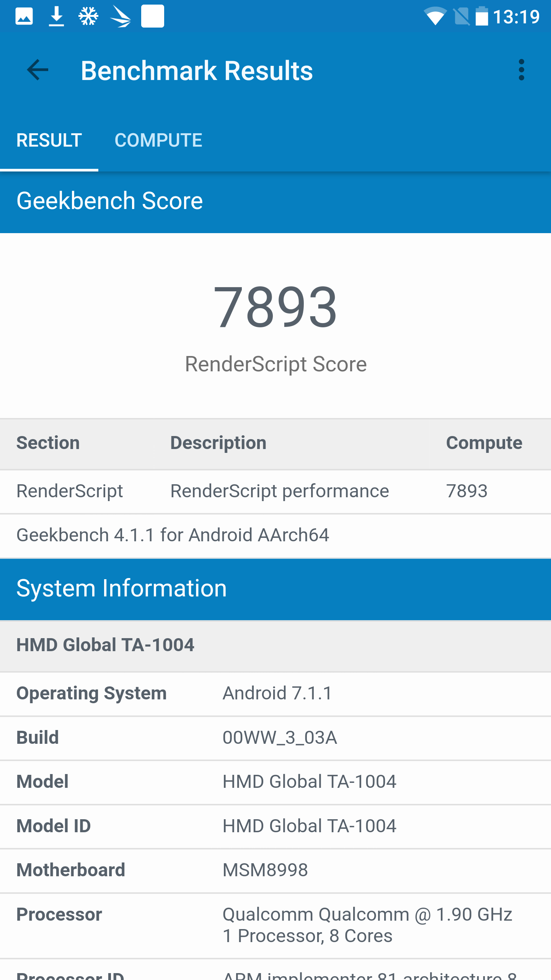The width and height of the screenshot is (551, 980).
Task: Tap the 13:19 clock
Action: [516, 17]
